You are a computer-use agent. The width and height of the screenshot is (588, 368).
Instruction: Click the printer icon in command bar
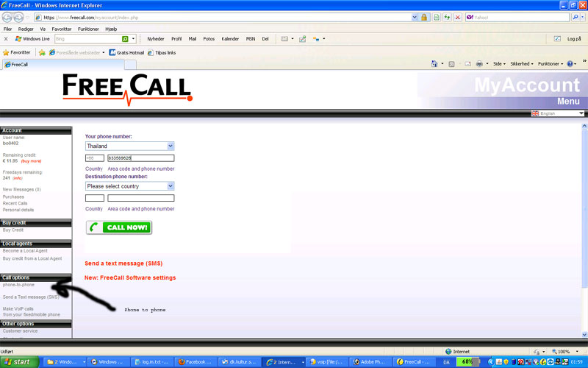(479, 64)
